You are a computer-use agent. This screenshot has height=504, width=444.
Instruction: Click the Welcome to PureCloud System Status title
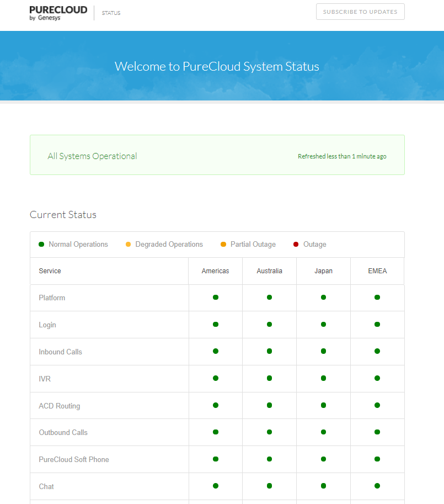pyautogui.click(x=217, y=67)
